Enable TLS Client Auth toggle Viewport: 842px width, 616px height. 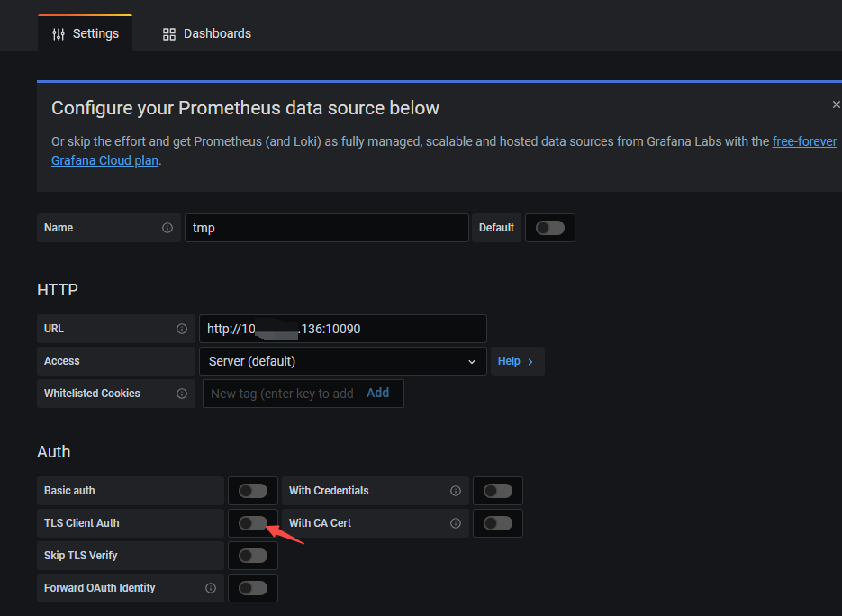pos(253,523)
